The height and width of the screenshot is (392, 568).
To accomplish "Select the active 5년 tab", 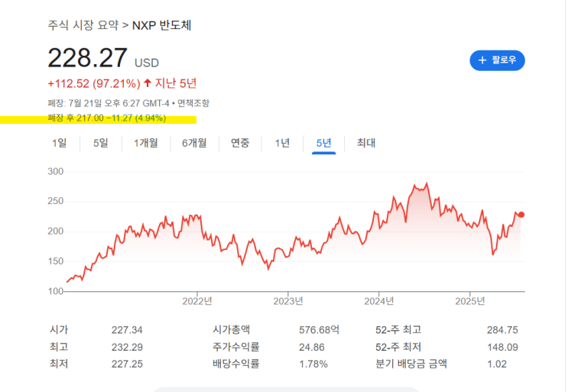I will 323,143.
